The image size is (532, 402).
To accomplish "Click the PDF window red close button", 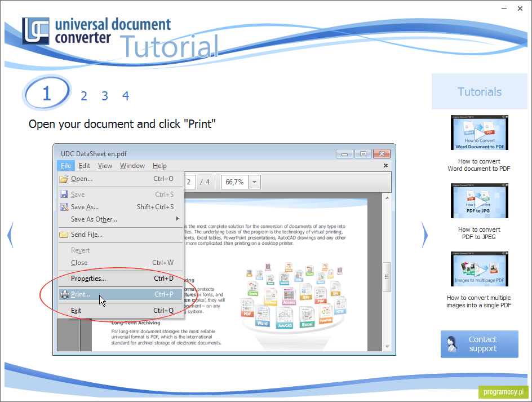I will [382, 154].
